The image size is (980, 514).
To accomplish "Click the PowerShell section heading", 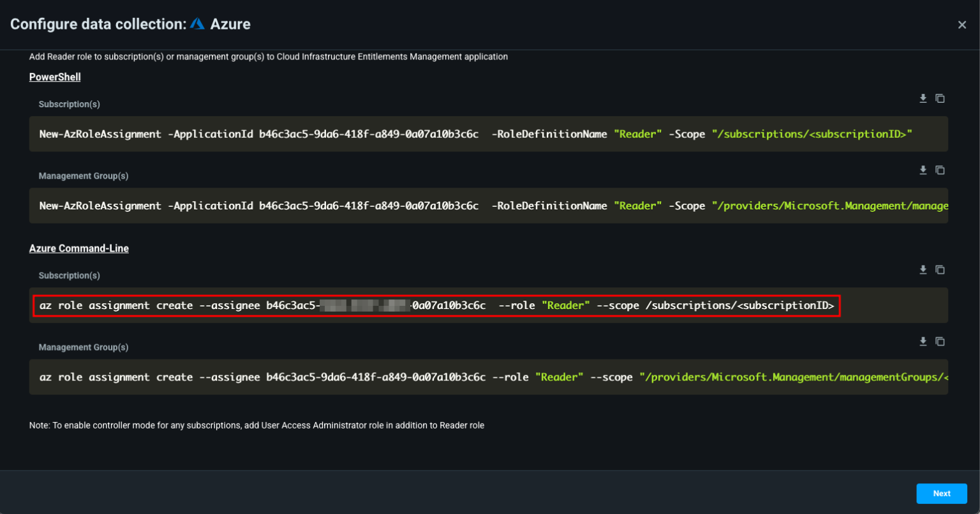I will pos(55,77).
